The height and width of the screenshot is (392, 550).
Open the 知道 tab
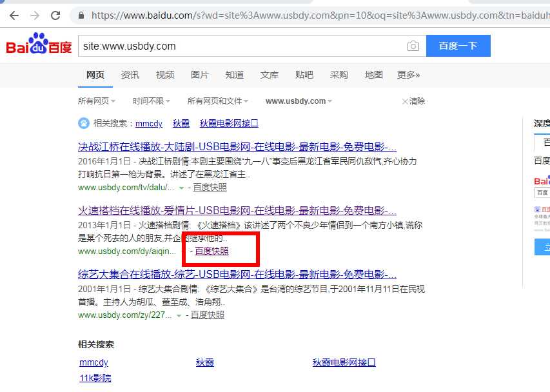pos(234,75)
